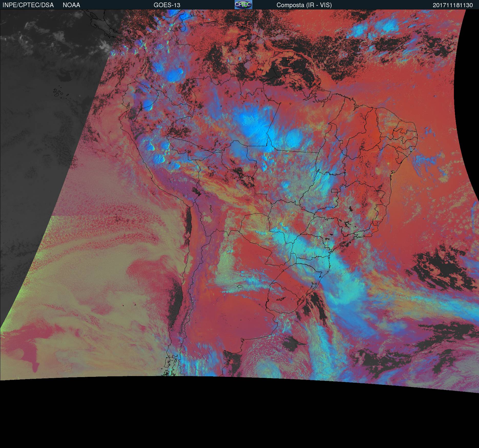Select the 201711181130 timestamp
Image resolution: width=479 pixels, height=448 pixels.
click(x=453, y=5)
